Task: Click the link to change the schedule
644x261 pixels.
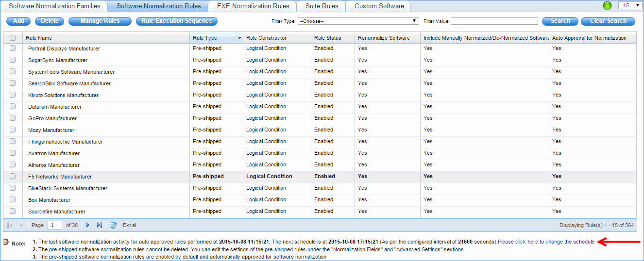Action: pyautogui.click(x=546, y=242)
